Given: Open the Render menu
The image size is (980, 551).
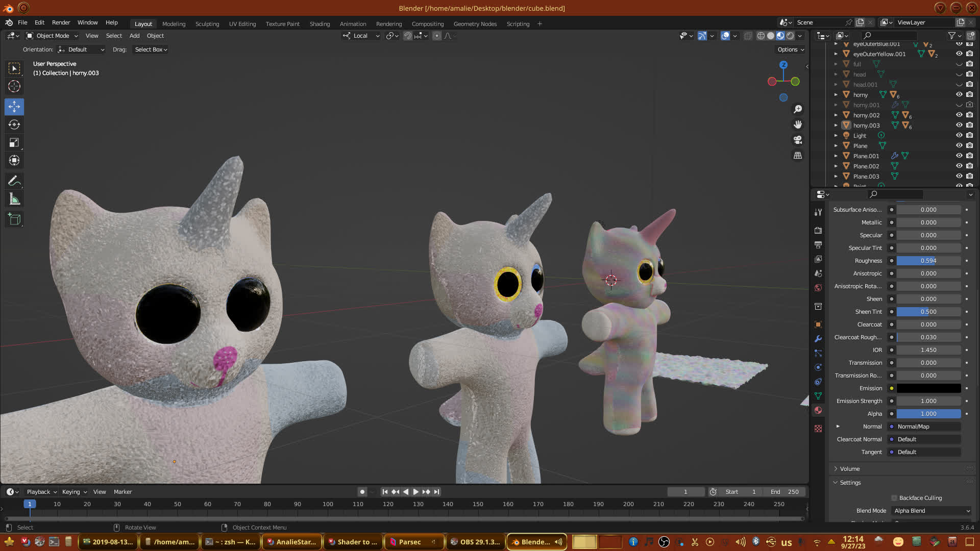Looking at the screenshot, I should pyautogui.click(x=61, y=22).
